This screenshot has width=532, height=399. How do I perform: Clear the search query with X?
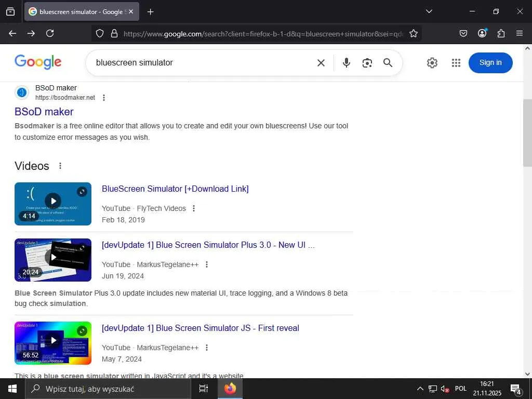pyautogui.click(x=321, y=63)
